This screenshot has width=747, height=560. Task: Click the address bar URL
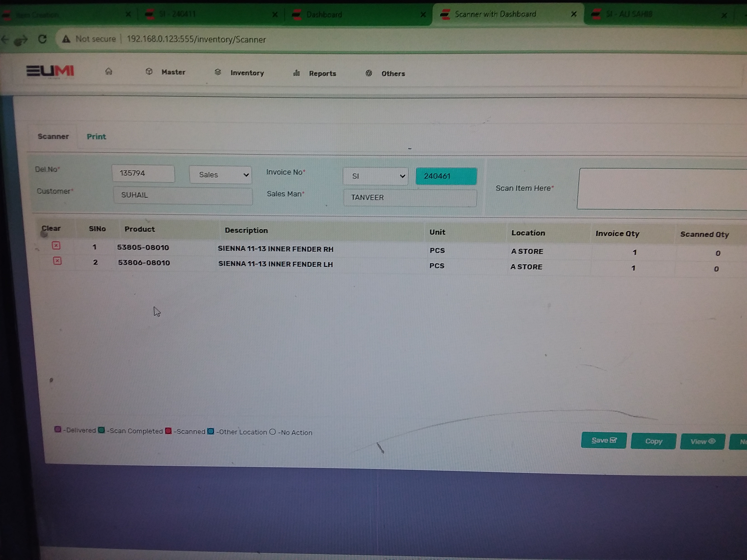pyautogui.click(x=196, y=40)
